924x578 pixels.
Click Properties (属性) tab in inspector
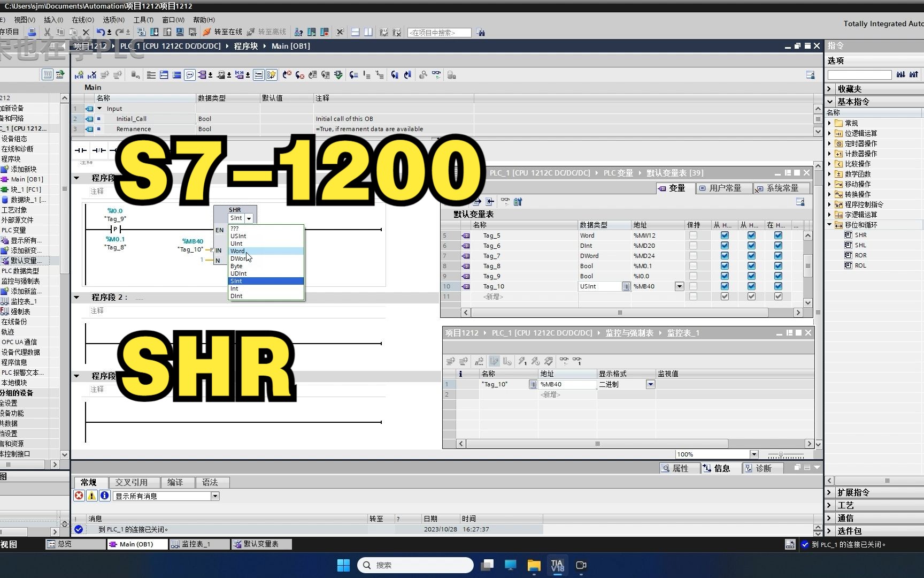680,468
